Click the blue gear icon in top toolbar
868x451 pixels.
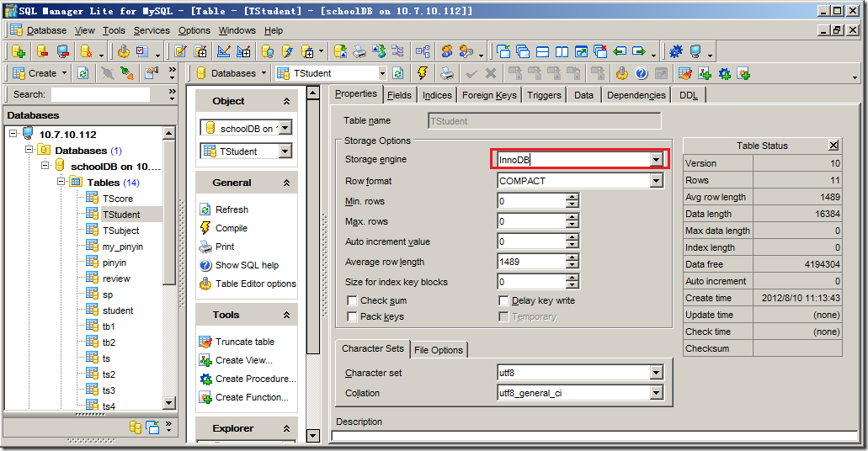pos(676,51)
